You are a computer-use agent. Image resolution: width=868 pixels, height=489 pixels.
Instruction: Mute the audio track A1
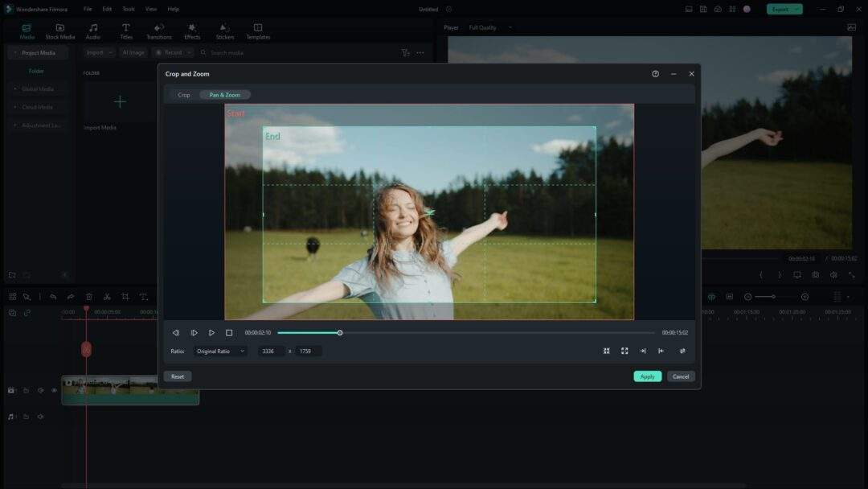40,417
